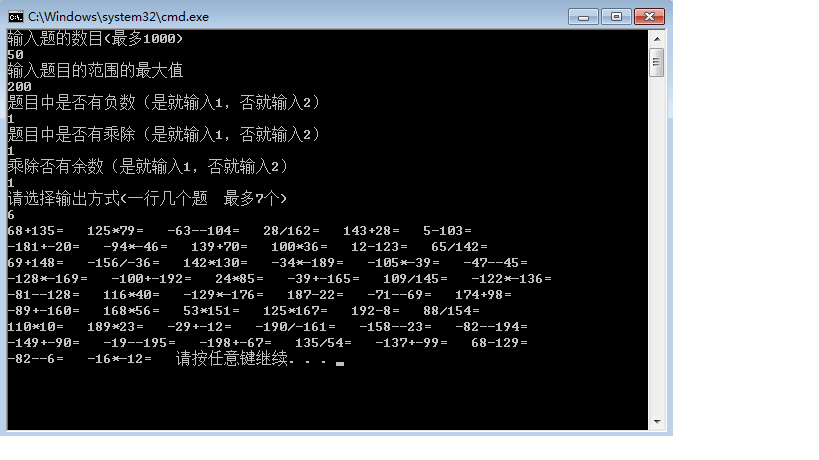Click the problem 88/154=

point(451,311)
